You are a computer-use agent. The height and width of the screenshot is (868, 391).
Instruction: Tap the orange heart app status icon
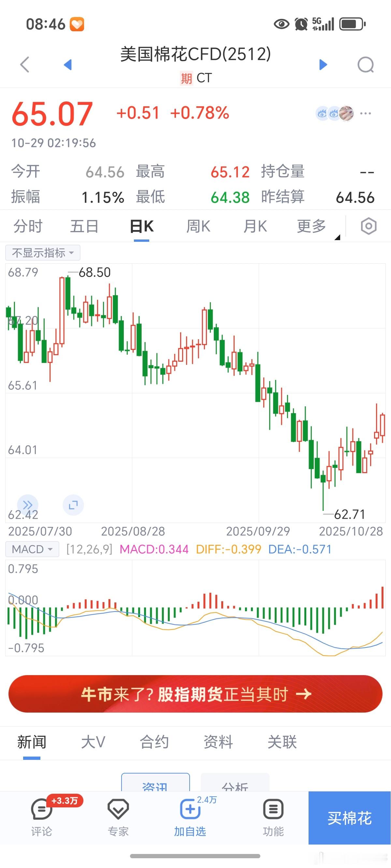click(x=77, y=24)
